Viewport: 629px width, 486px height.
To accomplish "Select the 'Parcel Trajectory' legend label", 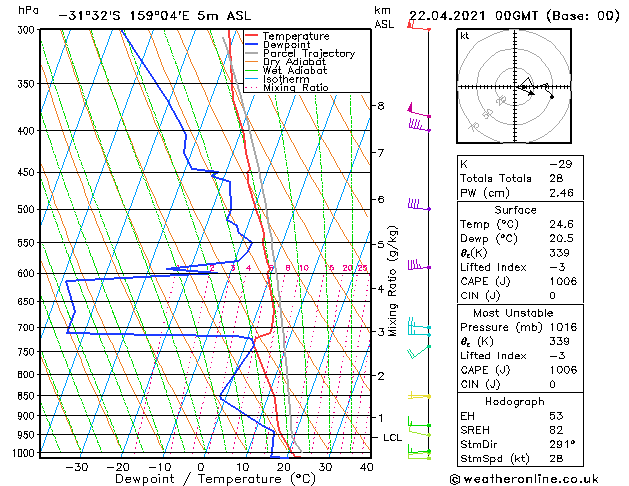I will pyautogui.click(x=309, y=53).
